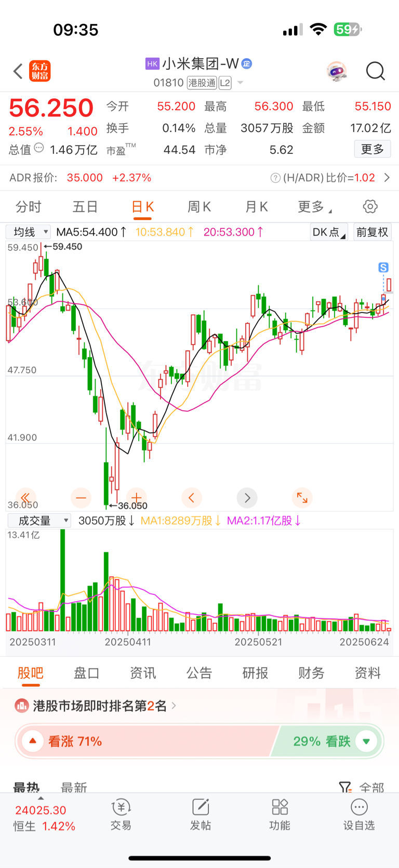Open the DK点 selector

coord(328,232)
